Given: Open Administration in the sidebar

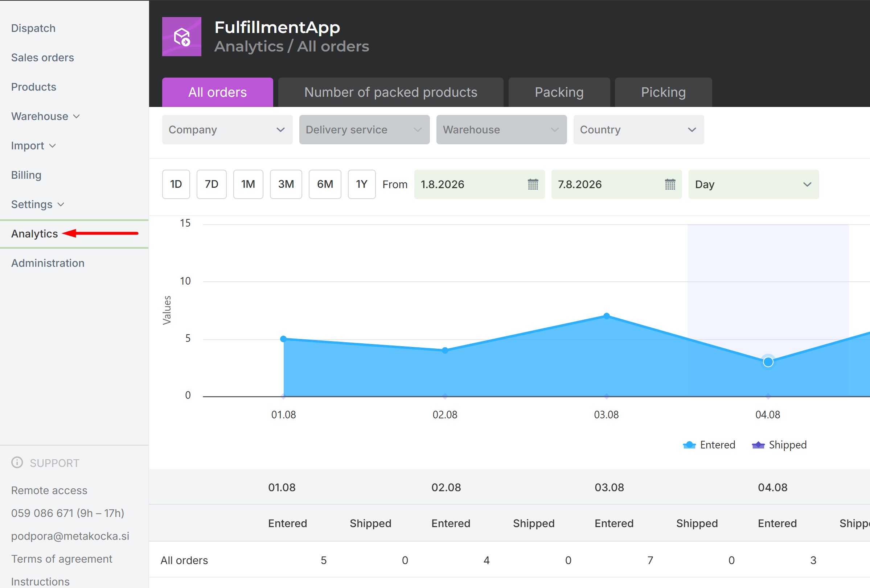Looking at the screenshot, I should tap(48, 263).
